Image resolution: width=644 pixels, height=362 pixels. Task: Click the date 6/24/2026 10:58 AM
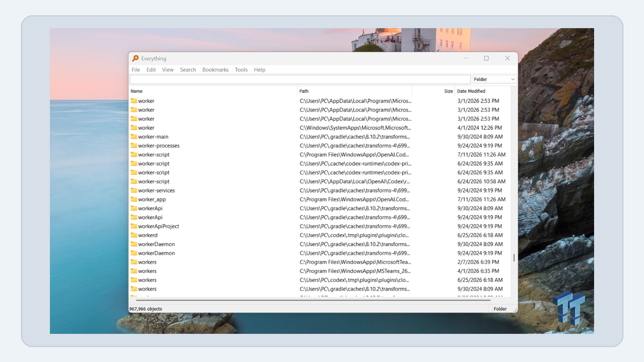click(x=481, y=181)
